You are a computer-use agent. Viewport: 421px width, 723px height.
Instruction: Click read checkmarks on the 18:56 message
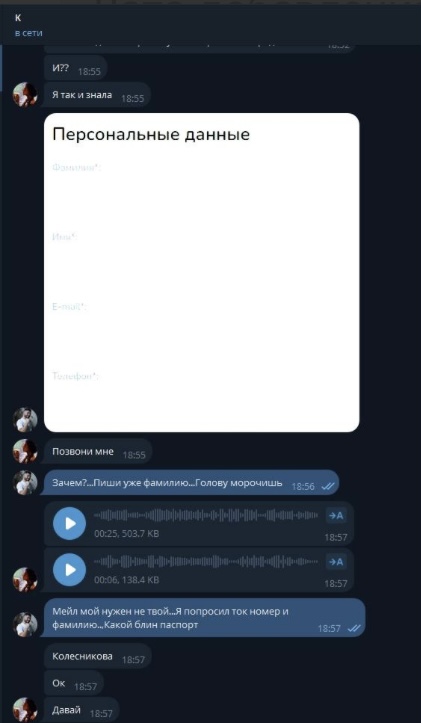point(328,486)
